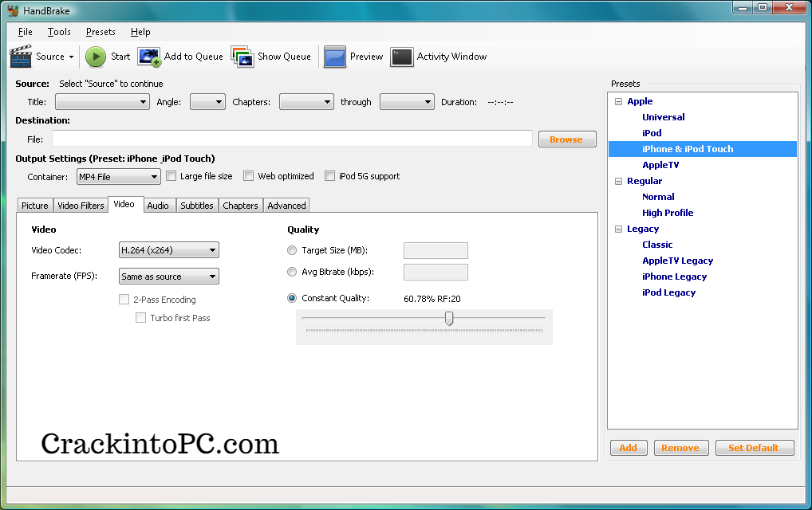Screen dimensions: 812x510
Task: Select the AppleTV Legacy preset
Action: pyautogui.click(x=678, y=261)
